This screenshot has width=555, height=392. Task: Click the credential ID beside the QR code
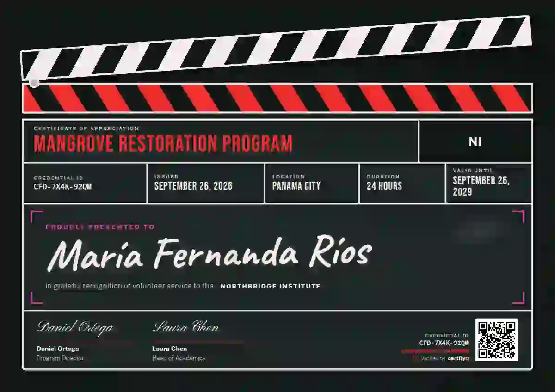(x=444, y=343)
